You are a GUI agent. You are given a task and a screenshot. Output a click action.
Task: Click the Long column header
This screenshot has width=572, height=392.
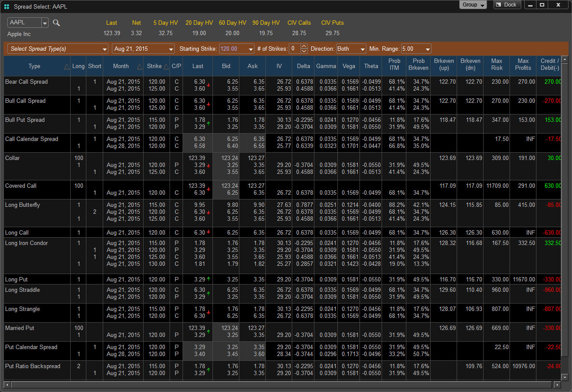tap(78, 66)
